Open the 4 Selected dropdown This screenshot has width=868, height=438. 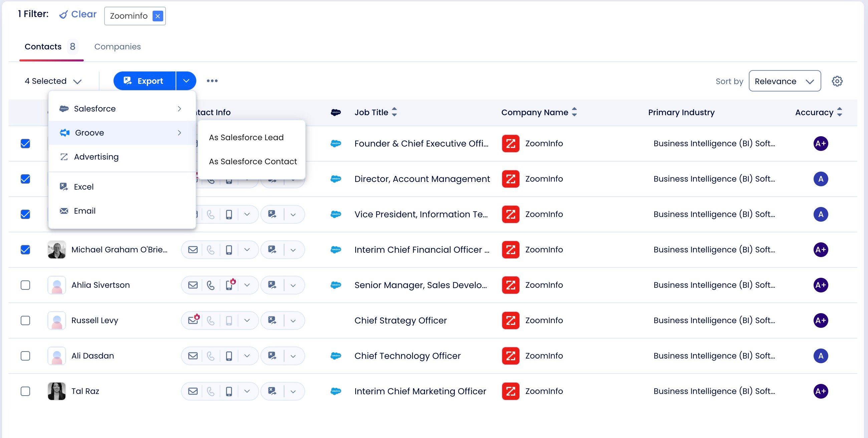tap(53, 81)
